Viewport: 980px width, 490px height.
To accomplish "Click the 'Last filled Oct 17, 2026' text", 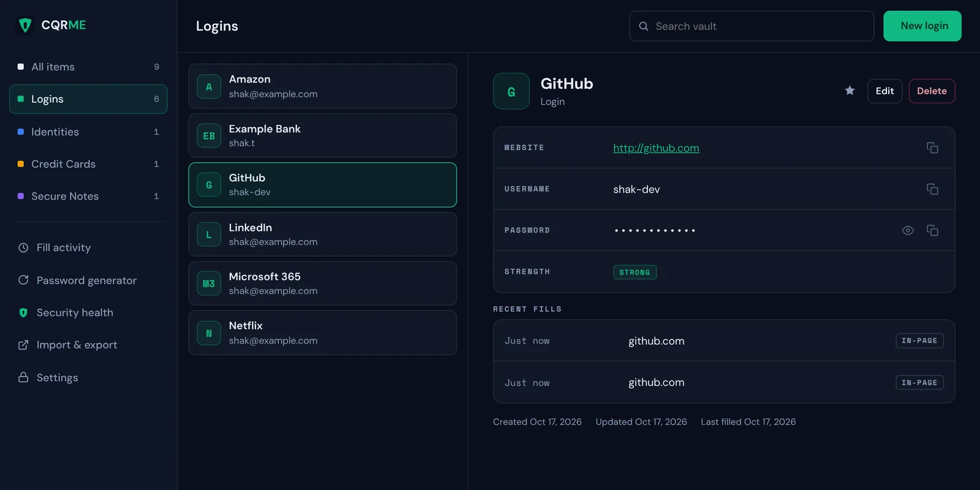I will coord(748,422).
